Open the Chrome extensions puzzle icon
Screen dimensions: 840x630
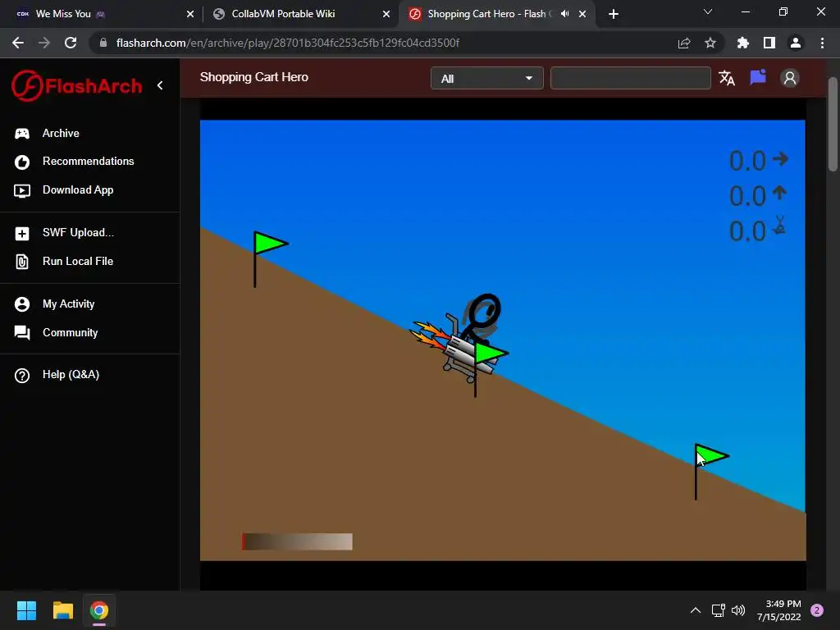tap(742, 43)
